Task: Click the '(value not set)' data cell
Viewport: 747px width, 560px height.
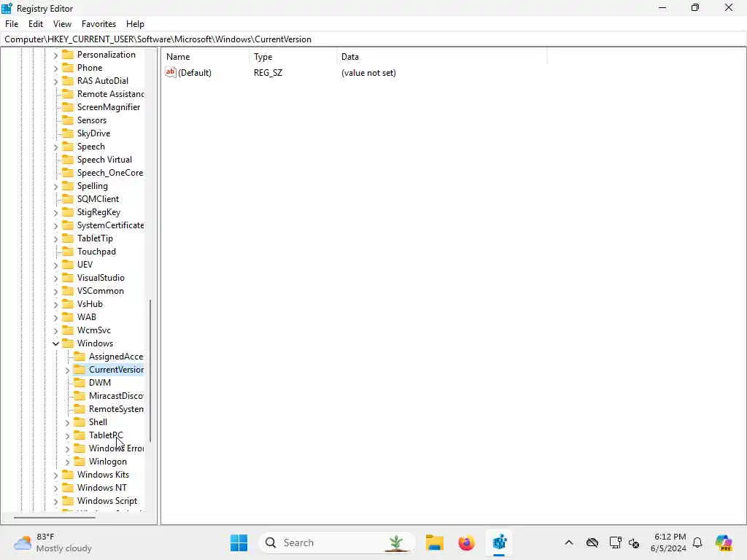Action: point(368,73)
